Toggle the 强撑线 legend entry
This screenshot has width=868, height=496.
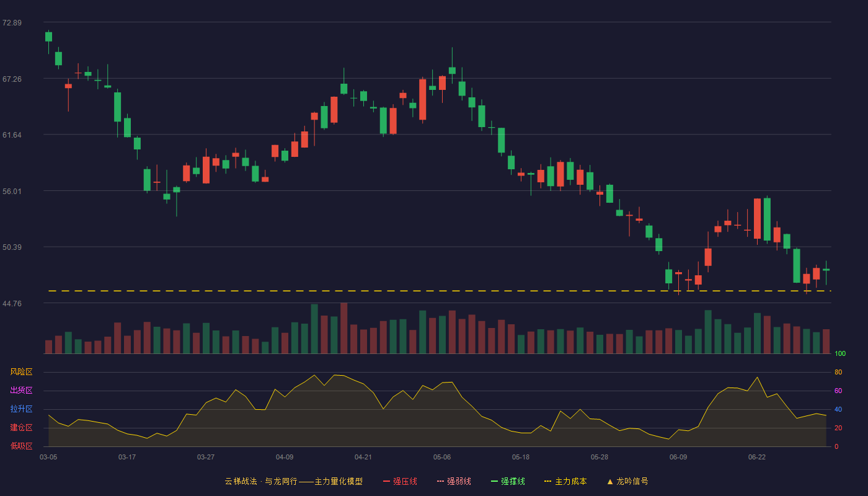click(508, 481)
